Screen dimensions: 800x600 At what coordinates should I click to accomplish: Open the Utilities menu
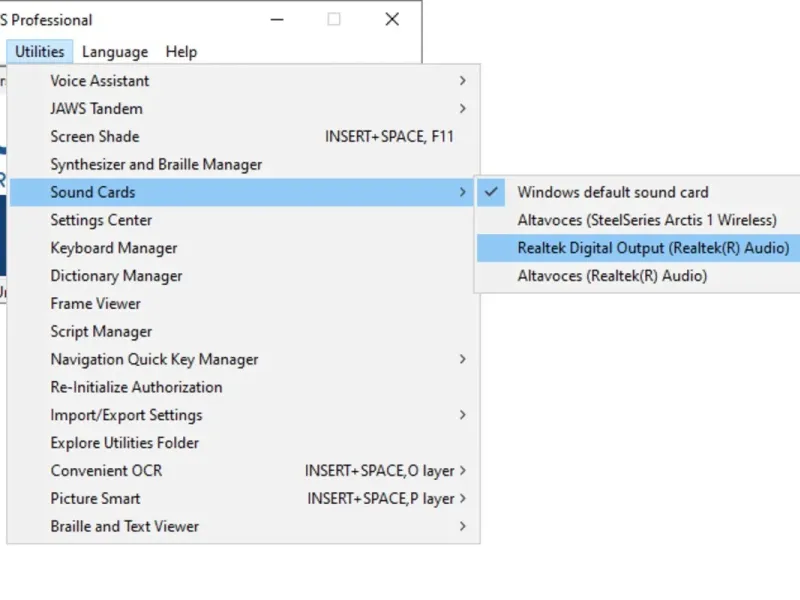pos(40,52)
